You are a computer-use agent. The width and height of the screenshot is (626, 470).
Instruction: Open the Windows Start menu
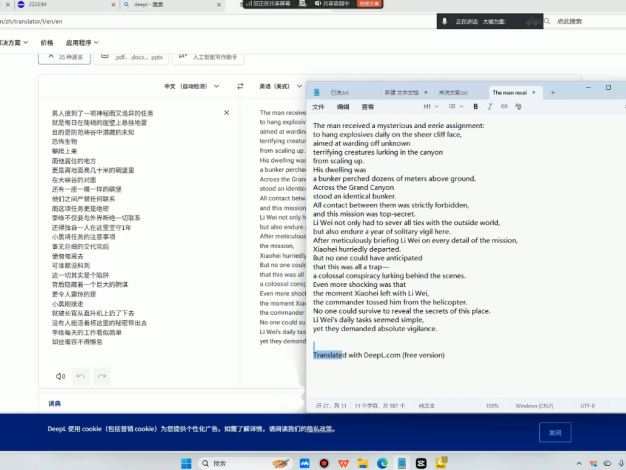click(x=186, y=463)
